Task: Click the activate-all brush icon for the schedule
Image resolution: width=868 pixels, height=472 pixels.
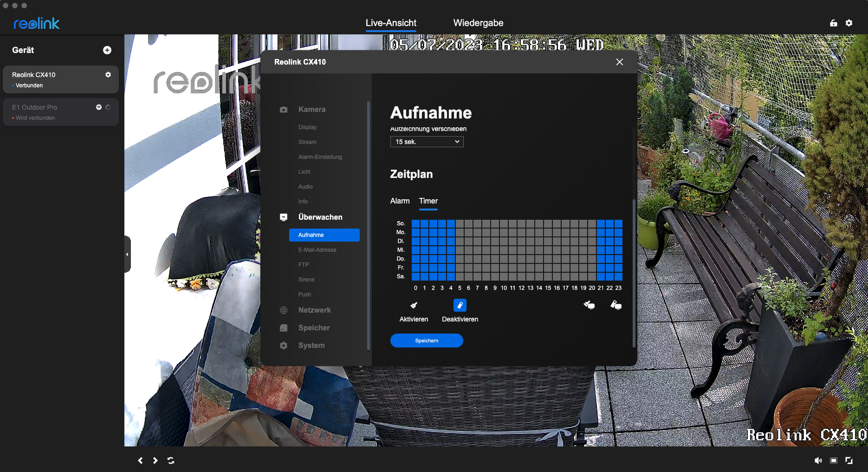Action: (589, 305)
